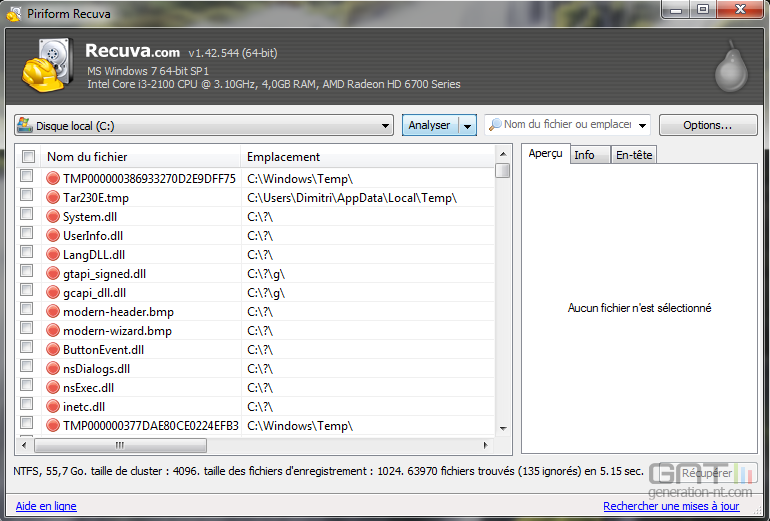This screenshot has height=521, width=770.
Task: Check modern-header.bmp for recovery
Action: point(27,309)
